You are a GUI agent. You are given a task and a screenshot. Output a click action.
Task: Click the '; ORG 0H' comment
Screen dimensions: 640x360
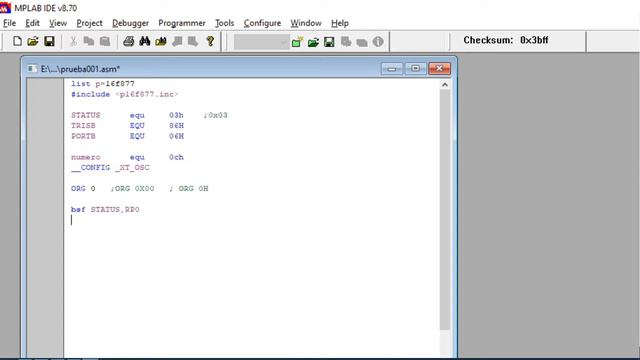tap(189, 189)
